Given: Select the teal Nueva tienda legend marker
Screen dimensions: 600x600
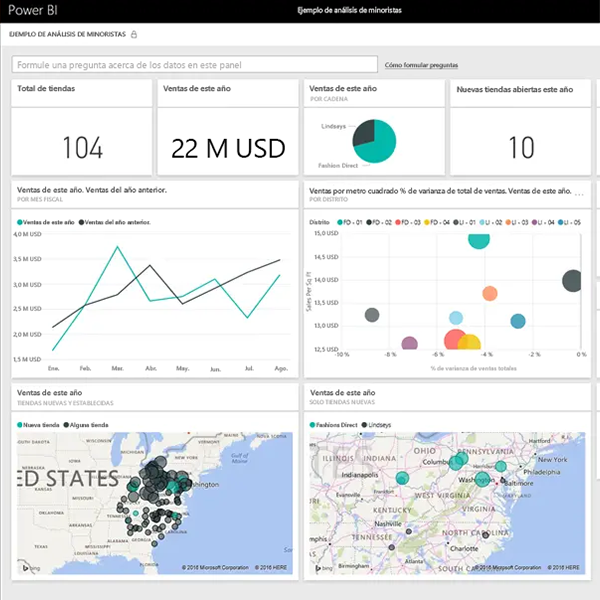Looking at the screenshot, I should click(21, 424).
